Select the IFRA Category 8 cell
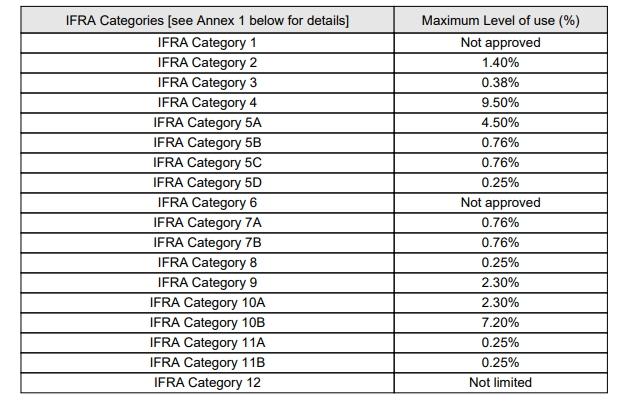 (x=207, y=262)
